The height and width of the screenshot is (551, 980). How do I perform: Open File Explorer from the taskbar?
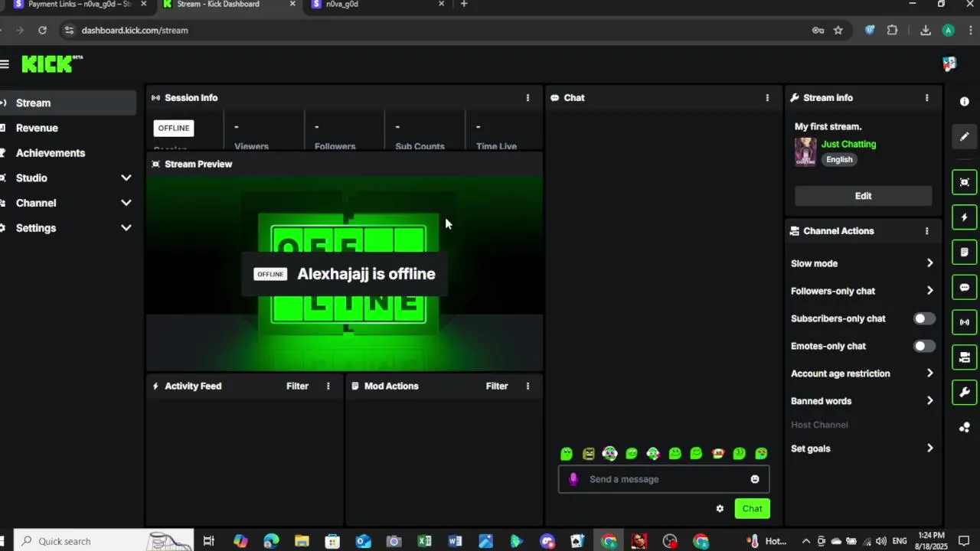(302, 542)
